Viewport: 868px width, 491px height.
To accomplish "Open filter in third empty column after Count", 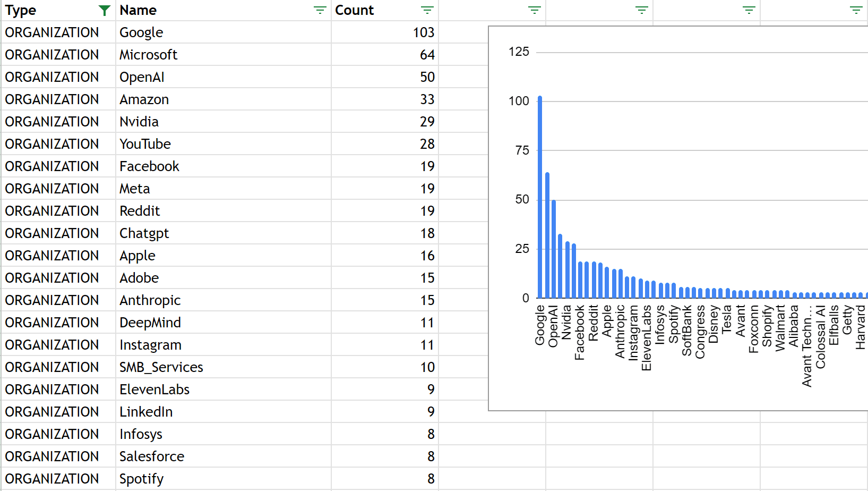I will click(749, 10).
